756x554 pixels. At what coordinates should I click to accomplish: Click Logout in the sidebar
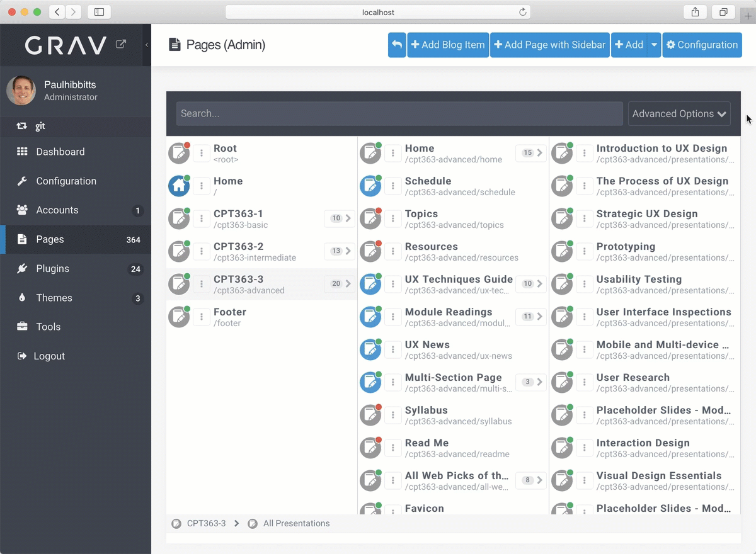[76, 356]
